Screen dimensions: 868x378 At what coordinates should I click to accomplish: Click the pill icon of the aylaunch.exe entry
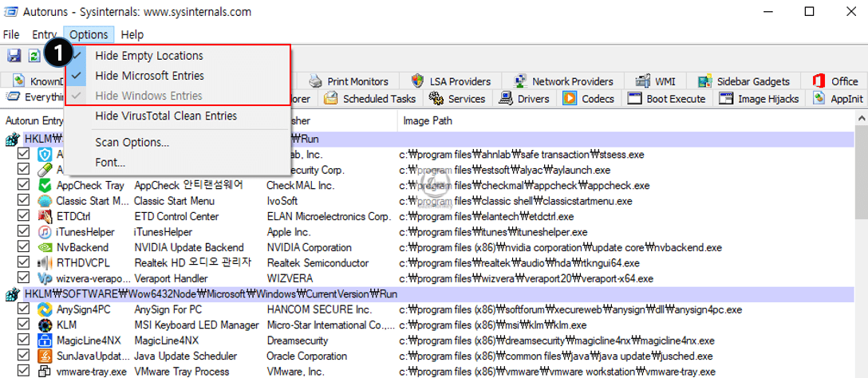[45, 170]
